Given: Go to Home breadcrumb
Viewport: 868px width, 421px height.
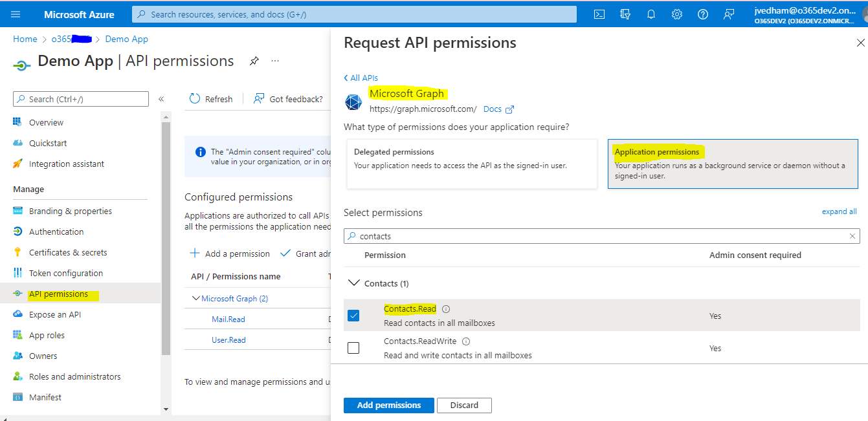Looking at the screenshot, I should [25, 39].
